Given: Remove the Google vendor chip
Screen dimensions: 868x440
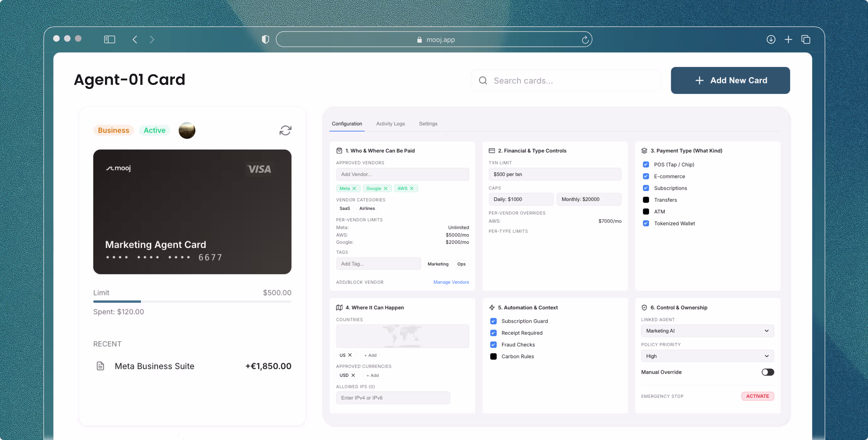Looking at the screenshot, I should (x=386, y=189).
